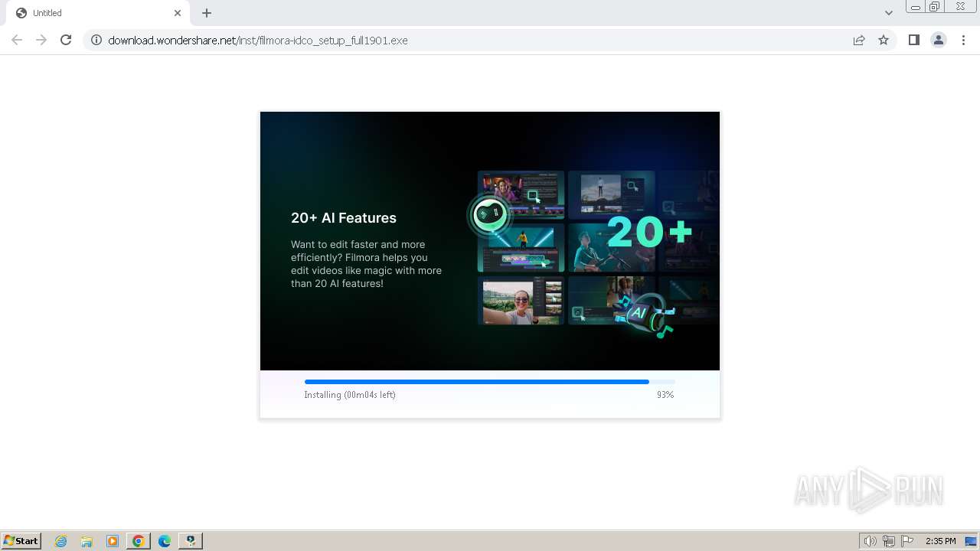Share this page using the share icon
Viewport: 980px width, 551px height.
859,40
